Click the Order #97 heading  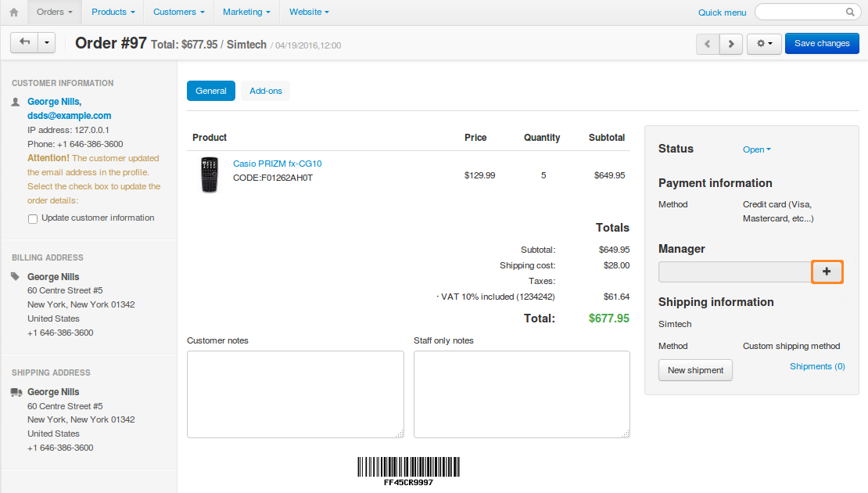click(111, 43)
